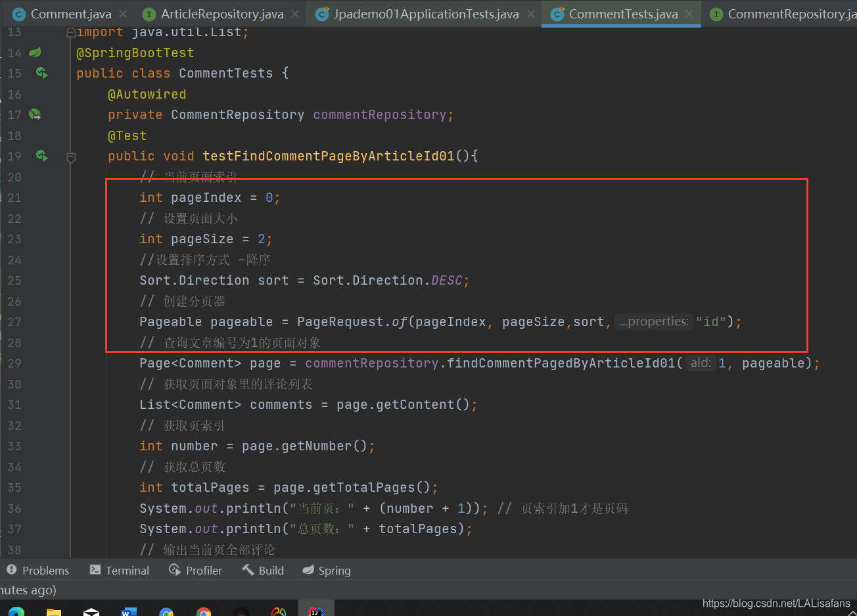Click the Comment.java class file icon

tap(19, 14)
